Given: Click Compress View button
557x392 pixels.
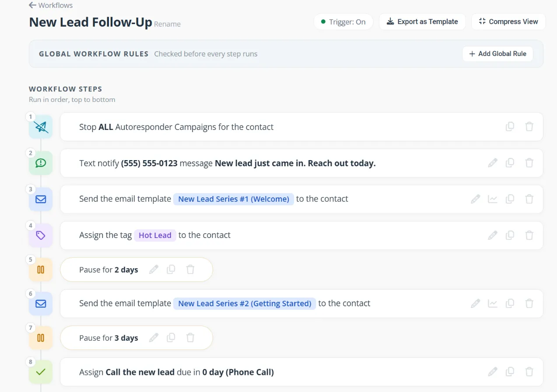Looking at the screenshot, I should (508, 21).
